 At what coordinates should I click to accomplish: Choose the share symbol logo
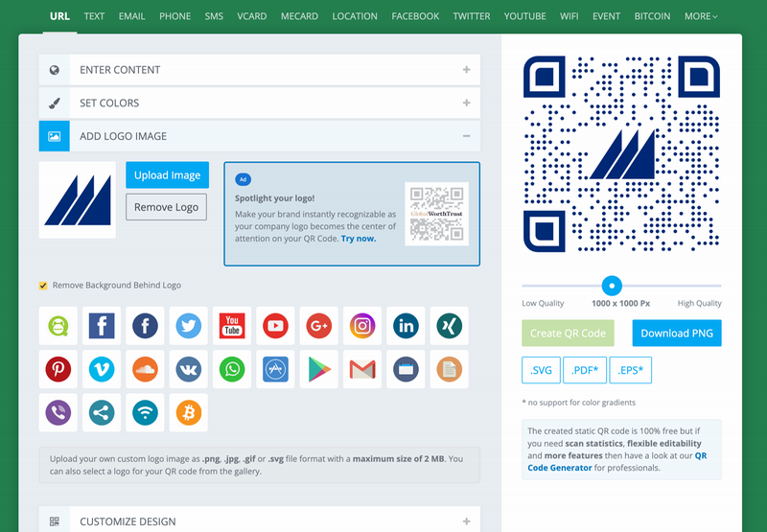coord(102,413)
